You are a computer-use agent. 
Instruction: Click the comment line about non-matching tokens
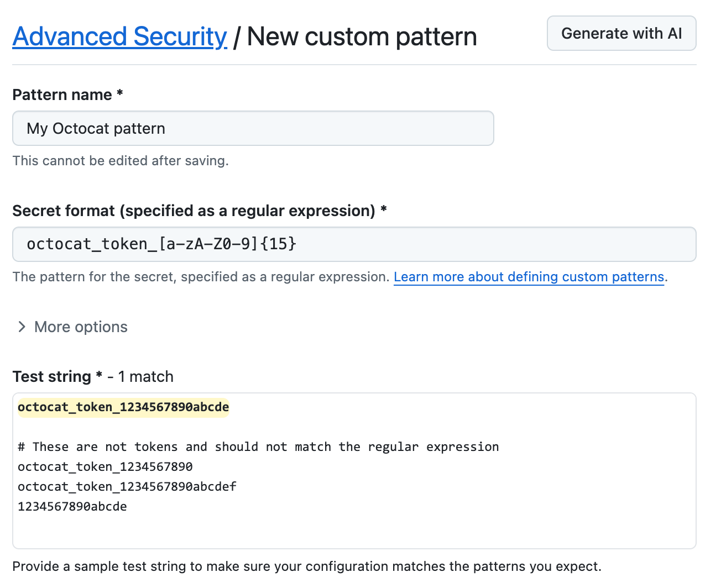(258, 447)
